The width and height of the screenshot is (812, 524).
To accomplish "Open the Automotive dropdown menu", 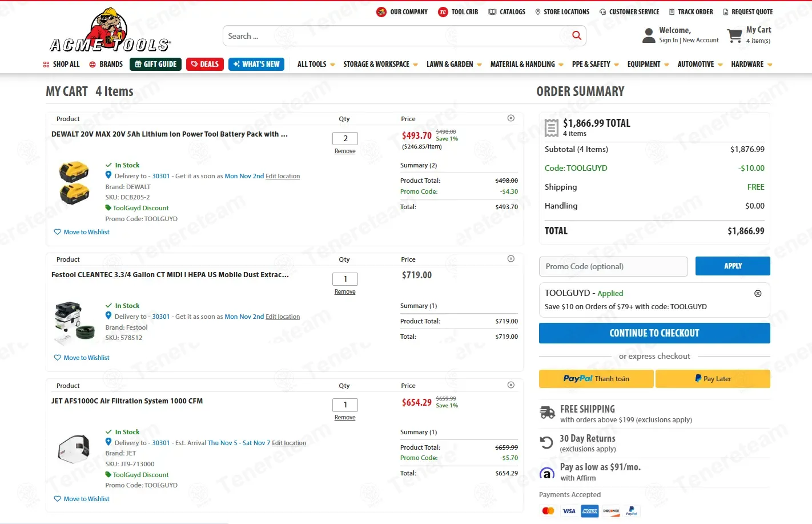I will tap(700, 65).
